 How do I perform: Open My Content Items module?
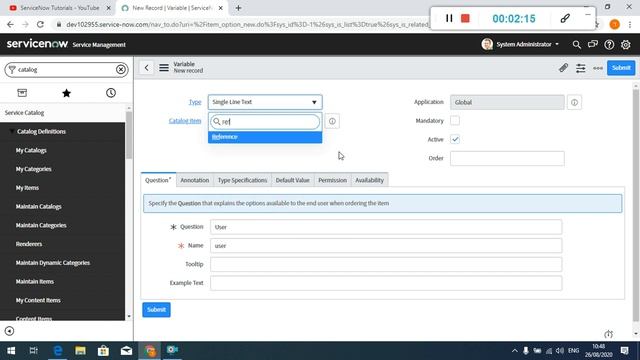[38, 300]
